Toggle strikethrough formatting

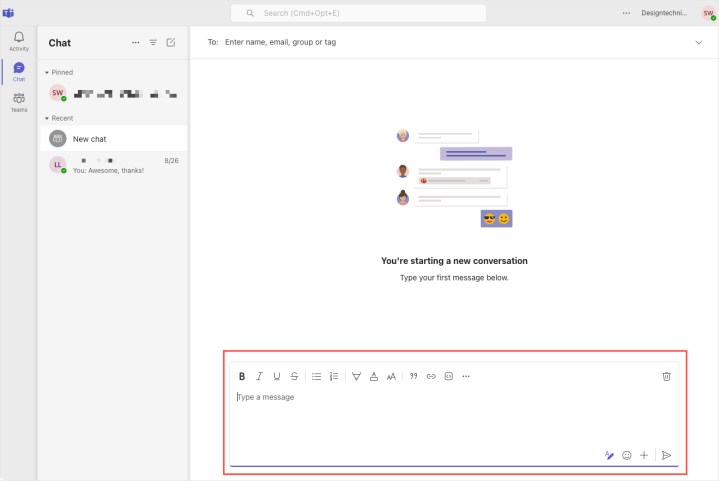pos(294,376)
